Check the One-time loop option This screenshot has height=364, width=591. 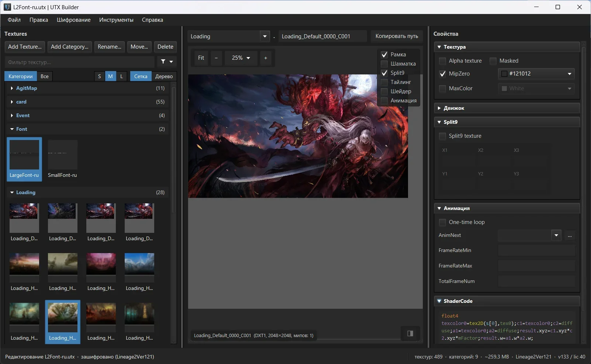[x=442, y=222]
